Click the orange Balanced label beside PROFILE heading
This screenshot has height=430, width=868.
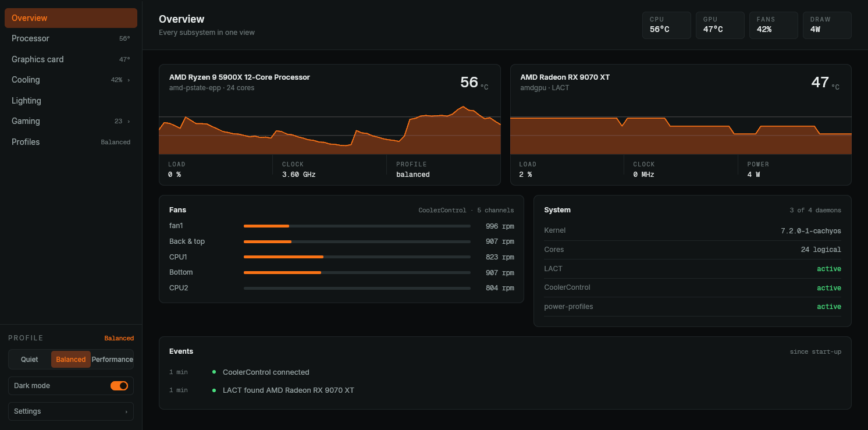tap(119, 338)
